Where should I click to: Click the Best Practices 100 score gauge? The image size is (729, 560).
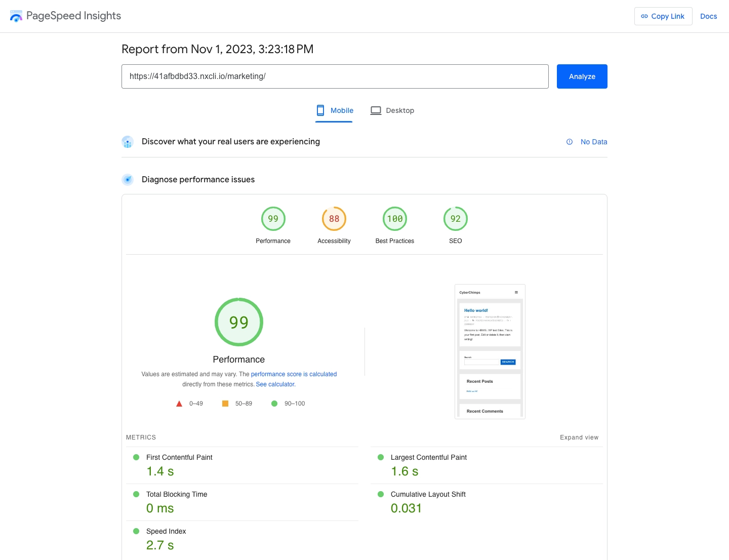pyautogui.click(x=395, y=219)
